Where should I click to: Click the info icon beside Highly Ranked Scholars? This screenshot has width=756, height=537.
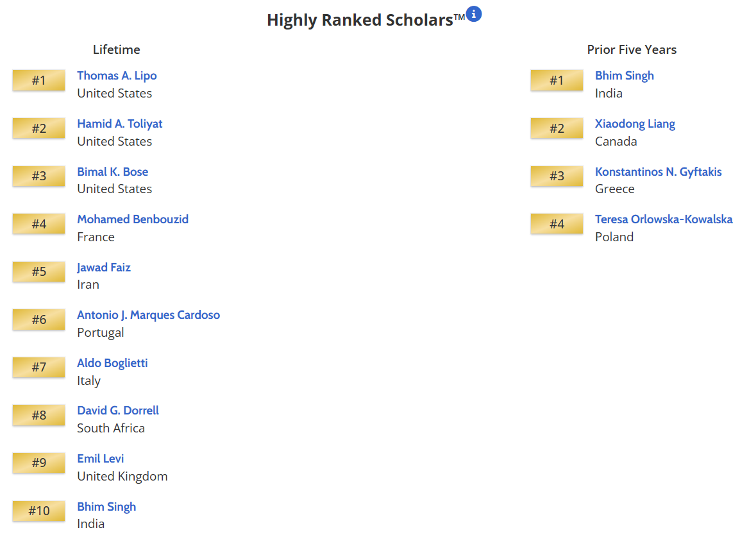point(474,13)
